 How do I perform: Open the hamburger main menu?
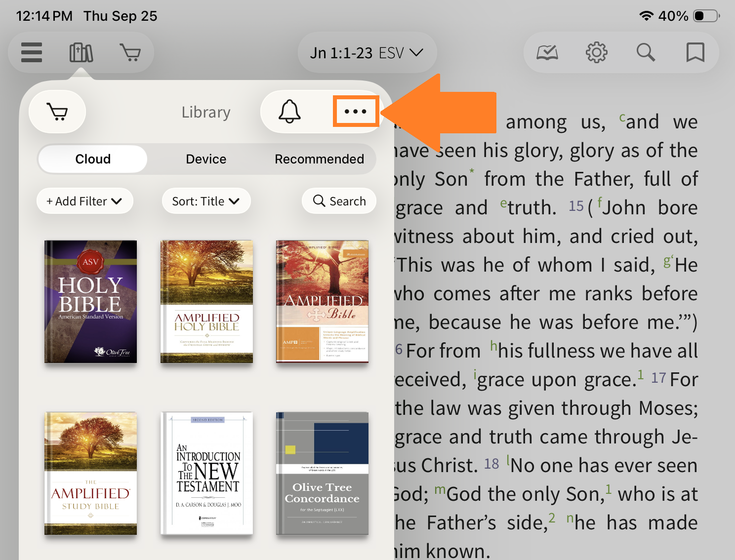(32, 52)
